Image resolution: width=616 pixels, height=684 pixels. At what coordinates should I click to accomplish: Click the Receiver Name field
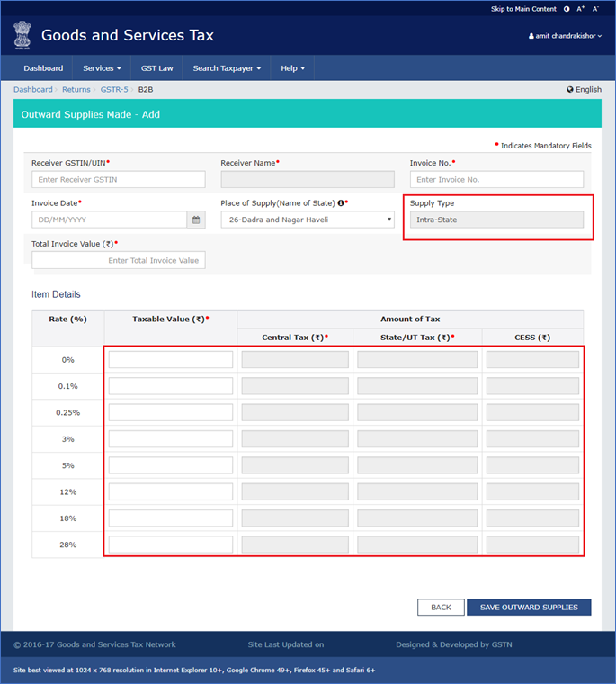pos(308,180)
